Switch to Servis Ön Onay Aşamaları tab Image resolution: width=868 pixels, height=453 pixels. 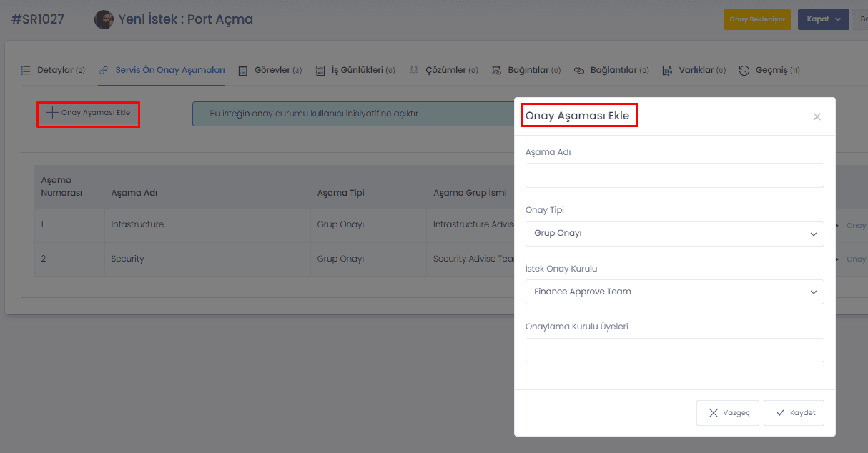162,70
